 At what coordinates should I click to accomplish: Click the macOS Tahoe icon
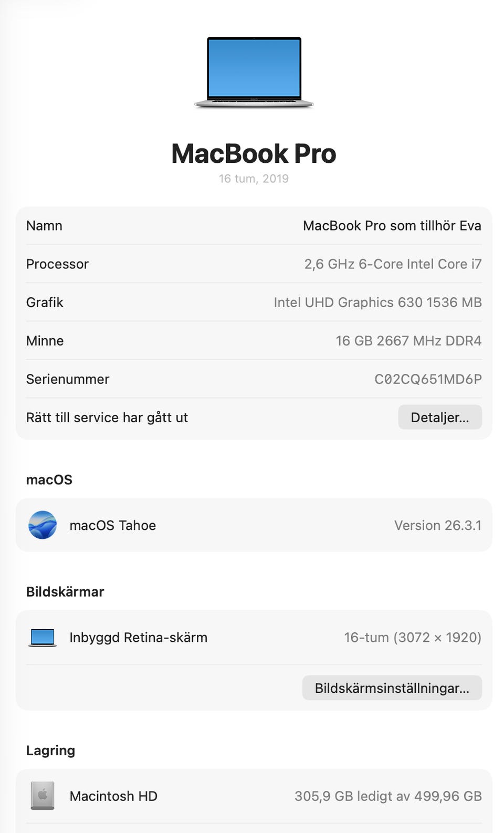click(x=43, y=525)
